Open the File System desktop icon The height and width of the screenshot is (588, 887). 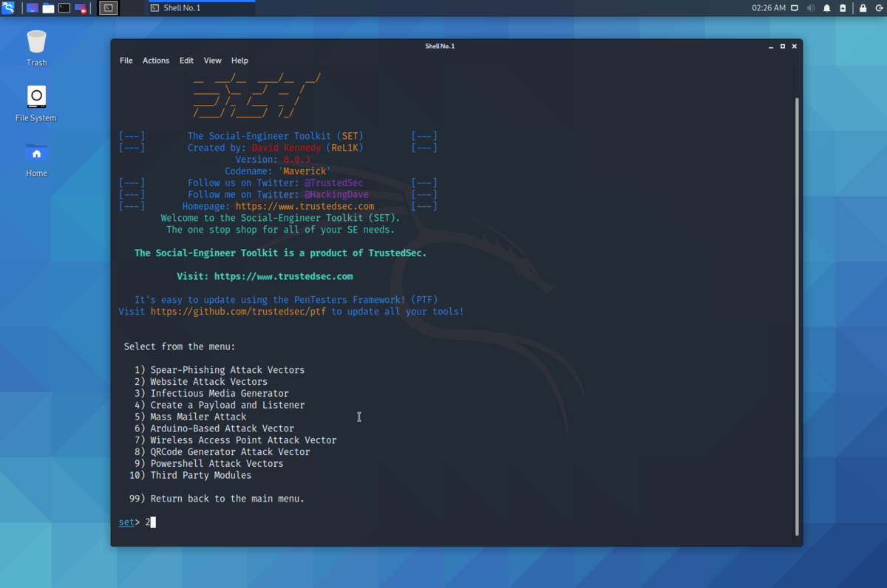[x=36, y=103]
